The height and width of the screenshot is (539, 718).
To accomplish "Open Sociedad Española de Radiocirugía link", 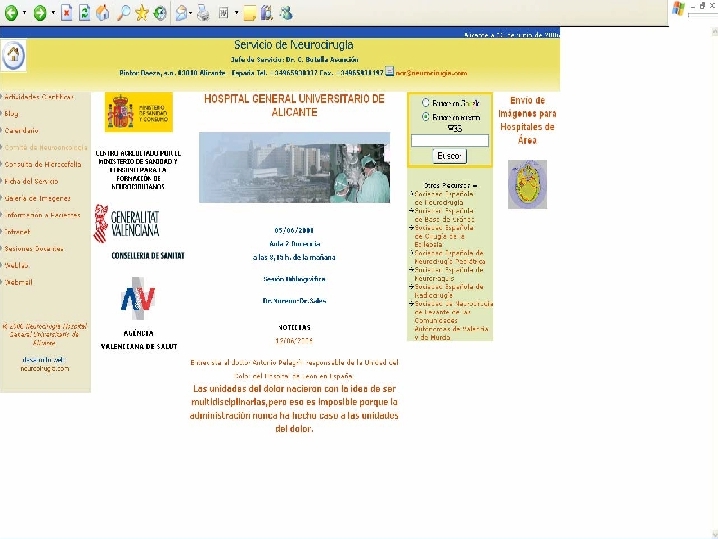I will (449, 291).
